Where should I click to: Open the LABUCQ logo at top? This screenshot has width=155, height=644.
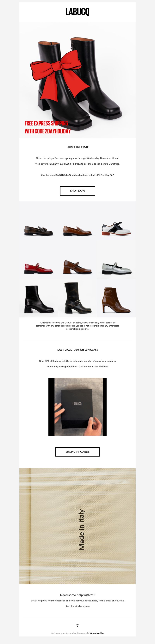pyautogui.click(x=77, y=12)
